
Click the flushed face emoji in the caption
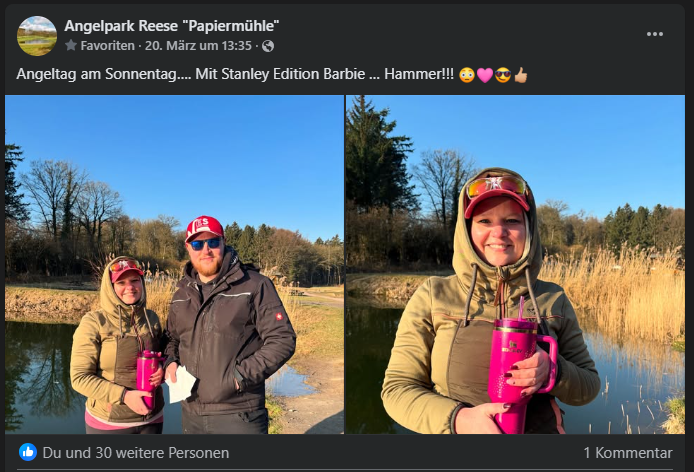point(467,75)
